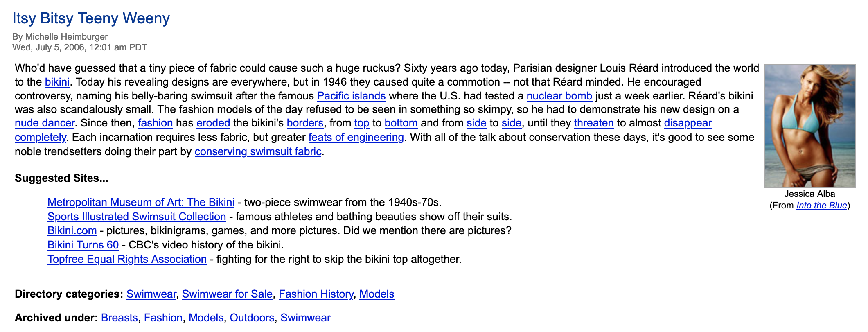The image size is (868, 332).
Task: Click "Models" in Directory categories
Action: click(377, 294)
